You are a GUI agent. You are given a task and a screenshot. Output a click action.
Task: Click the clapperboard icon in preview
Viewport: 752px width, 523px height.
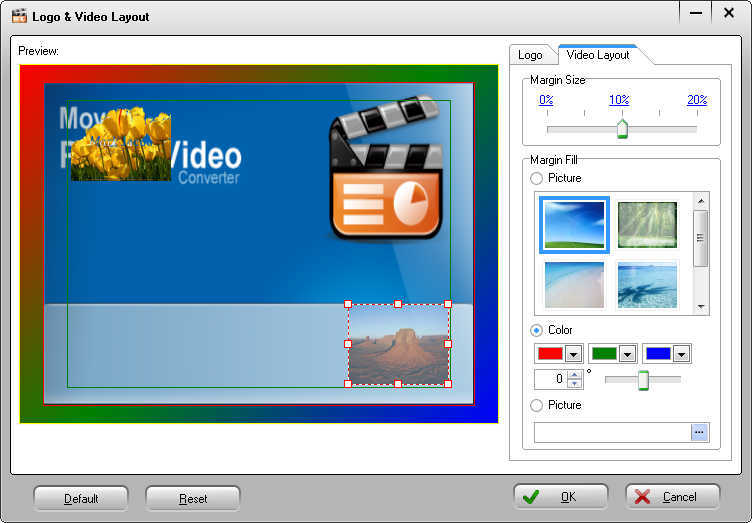point(386,168)
